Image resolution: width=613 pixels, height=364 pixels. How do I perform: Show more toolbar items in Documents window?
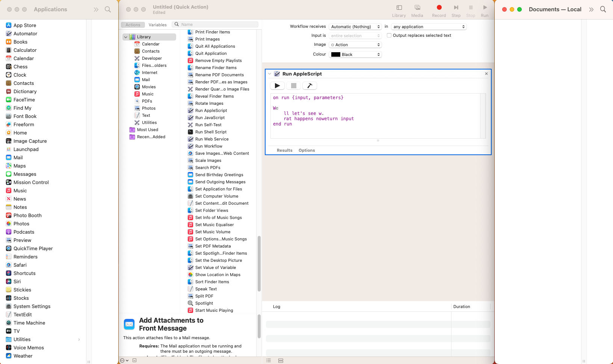tap(591, 9)
